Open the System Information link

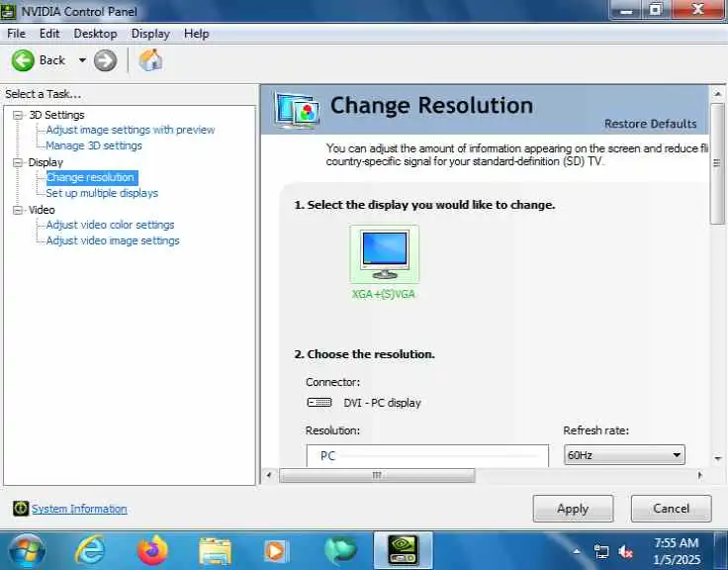click(x=79, y=509)
